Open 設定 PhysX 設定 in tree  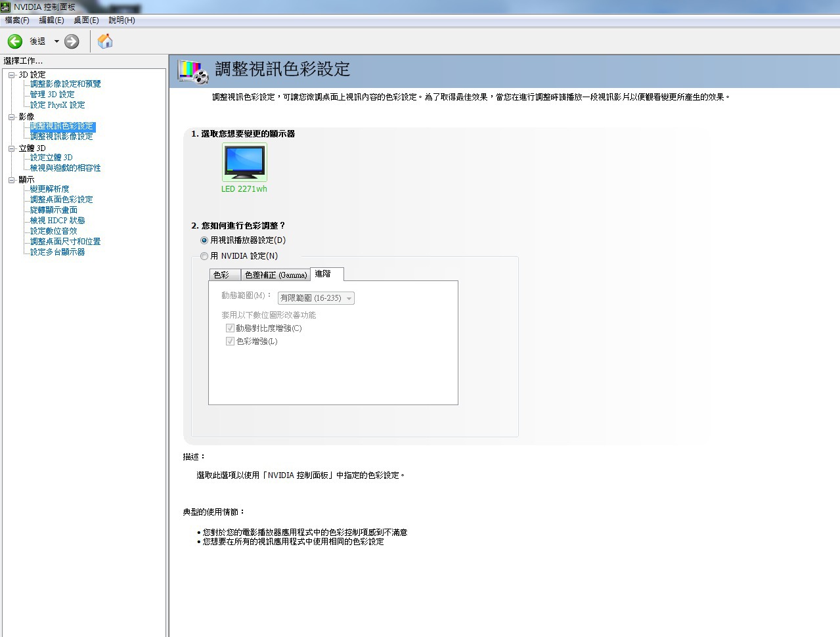click(57, 105)
